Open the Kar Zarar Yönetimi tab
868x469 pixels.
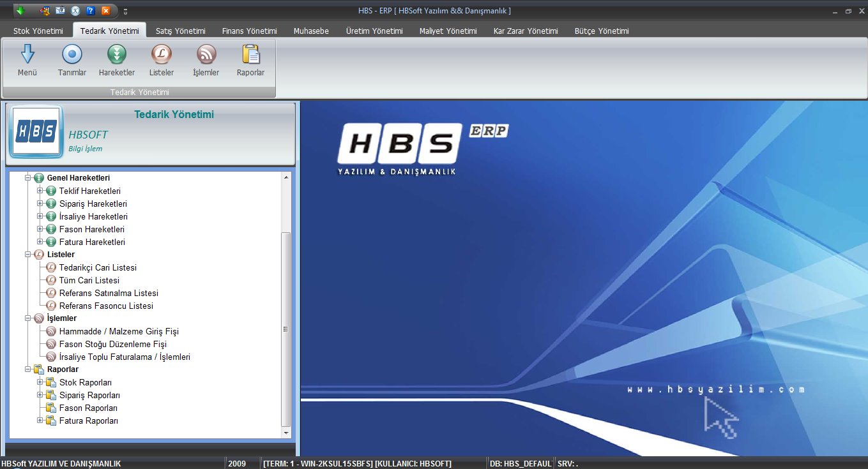(526, 31)
